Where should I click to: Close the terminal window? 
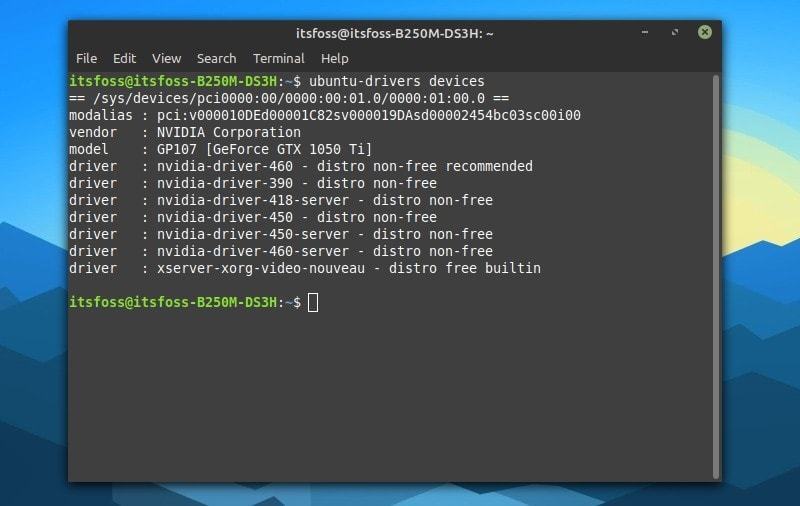[705, 32]
